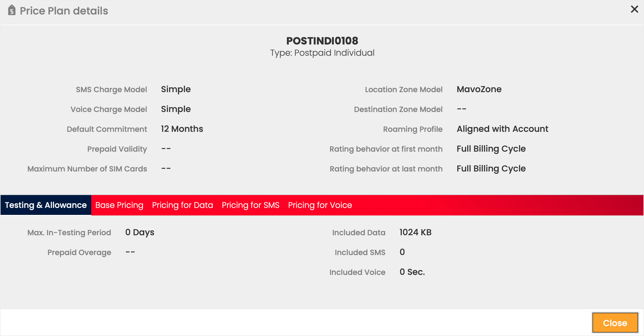Image resolution: width=644 pixels, height=336 pixels.
Task: Select the Testing & Allowance tab
Action: coord(46,205)
